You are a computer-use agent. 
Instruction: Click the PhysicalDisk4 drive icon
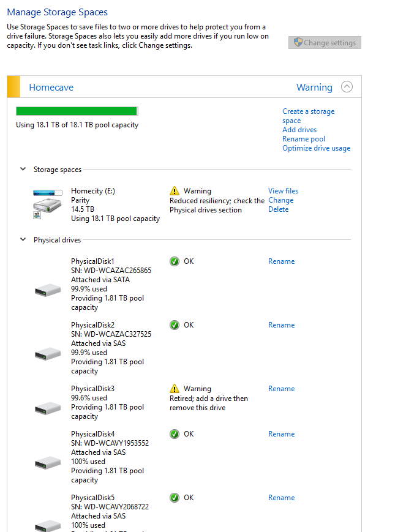(47, 462)
